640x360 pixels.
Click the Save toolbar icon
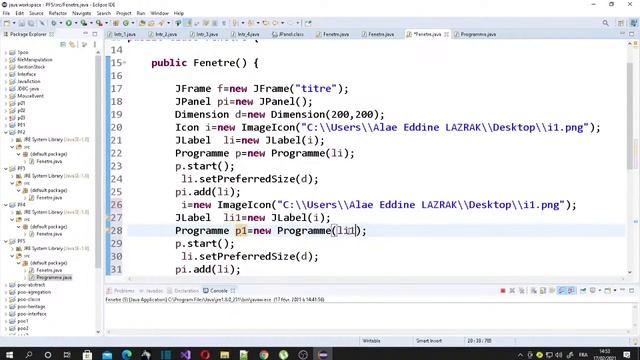tap(22, 23)
